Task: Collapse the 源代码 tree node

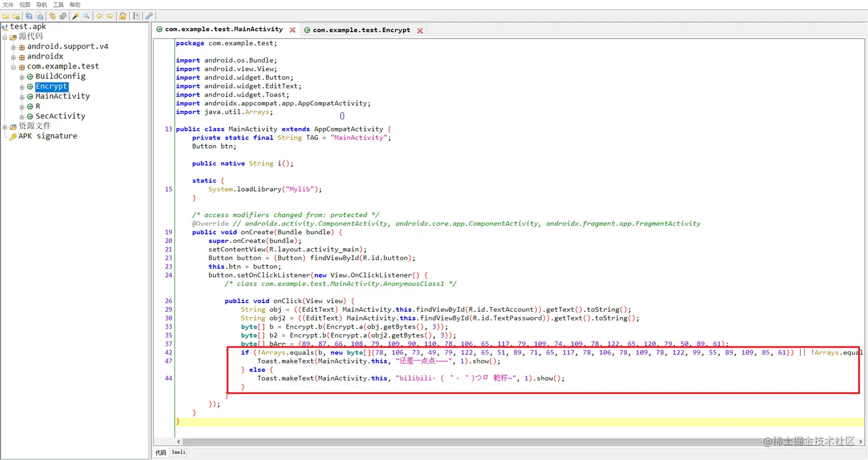Action: pyautogui.click(x=5, y=37)
